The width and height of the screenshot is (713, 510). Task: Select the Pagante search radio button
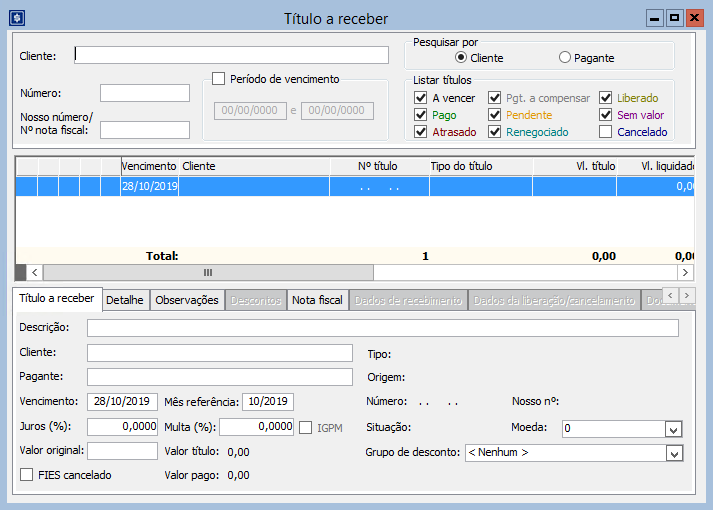565,58
